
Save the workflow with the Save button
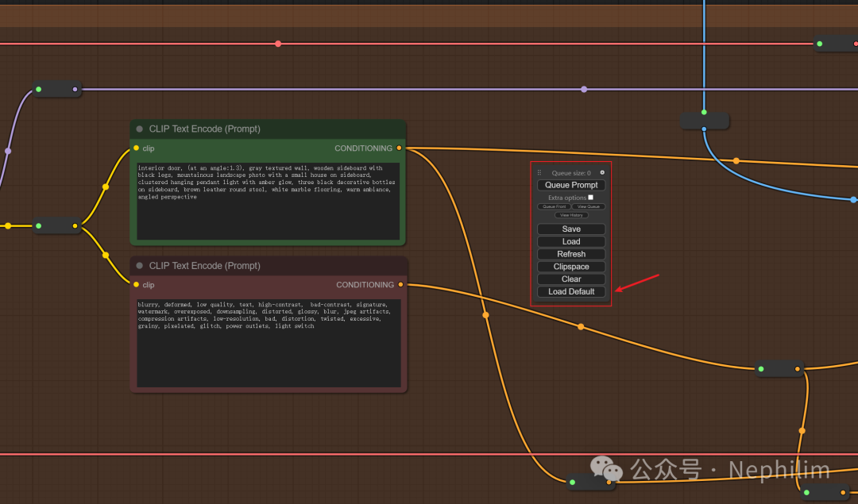570,229
